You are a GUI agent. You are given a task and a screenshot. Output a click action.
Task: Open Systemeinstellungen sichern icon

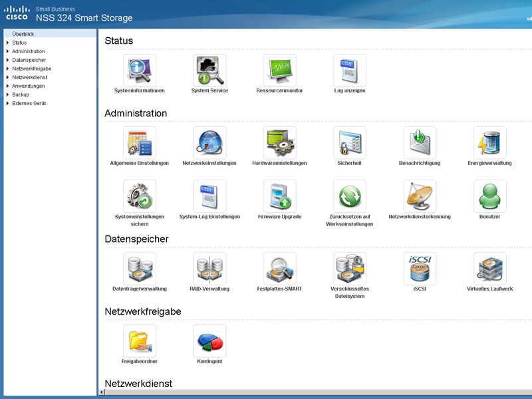[x=140, y=196]
